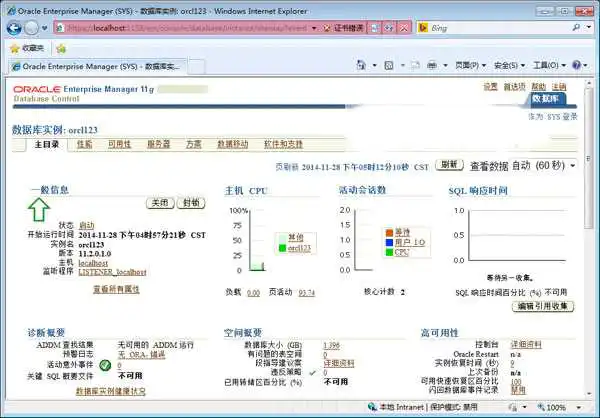
Task: Expand the Print options dropdown arrow
Action: 445,65
